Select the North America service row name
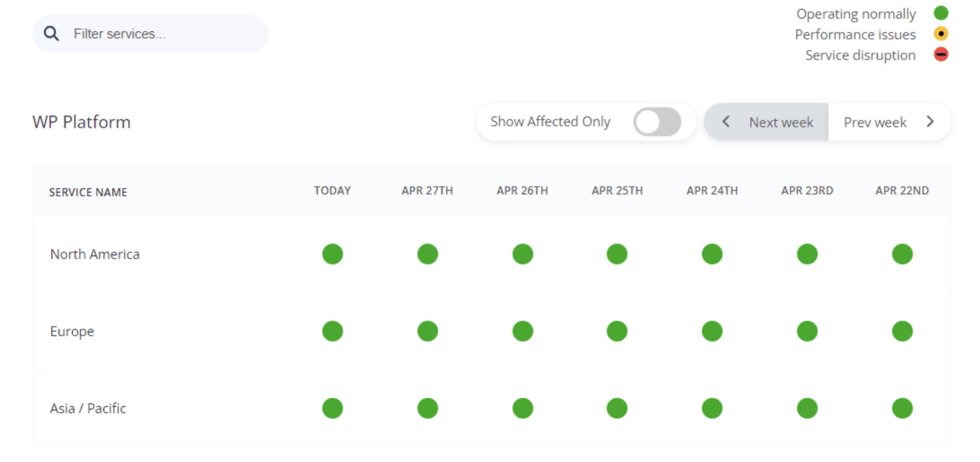Image resolution: width=980 pixels, height=462 pixels. coord(95,254)
